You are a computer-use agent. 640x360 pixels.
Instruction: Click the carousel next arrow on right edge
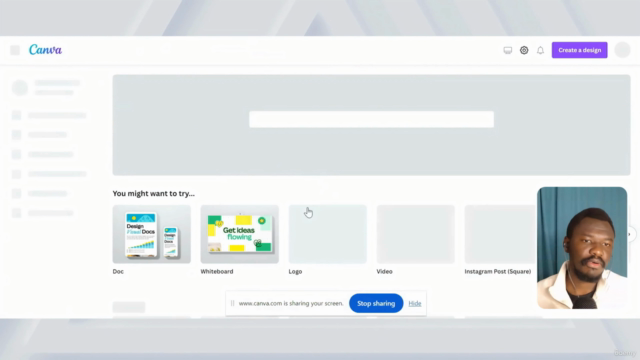(630, 234)
